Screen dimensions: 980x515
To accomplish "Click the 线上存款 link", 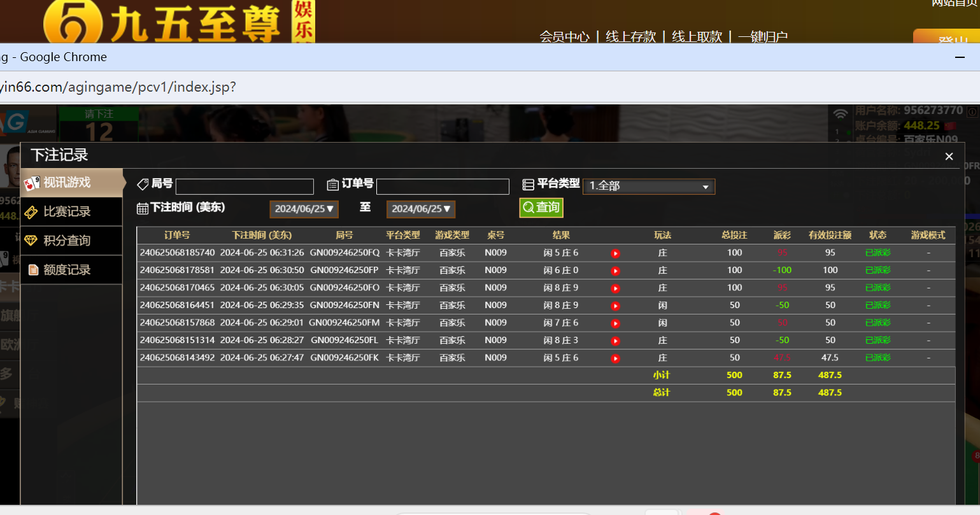I will tap(630, 37).
